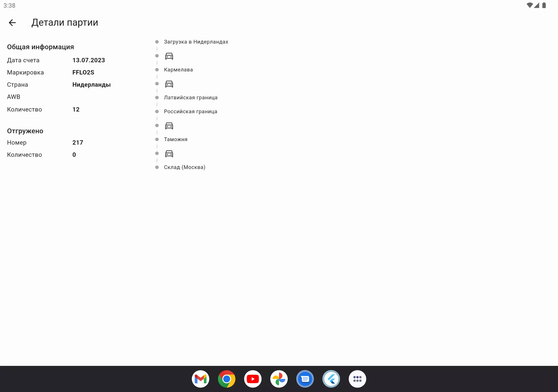Click the Маркировка label
The width and height of the screenshot is (558, 392).
tap(26, 72)
